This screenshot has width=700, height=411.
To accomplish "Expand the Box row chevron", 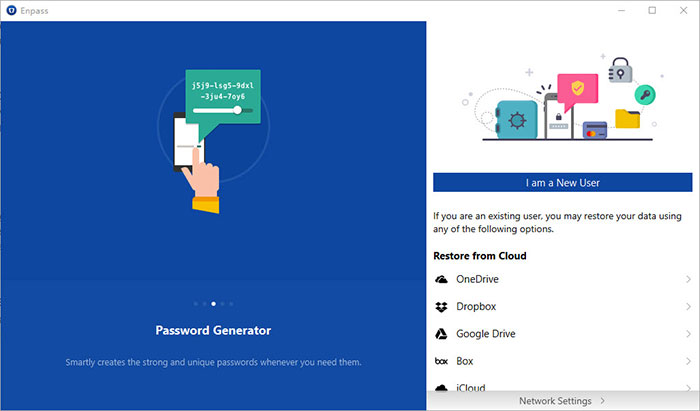I will point(688,361).
